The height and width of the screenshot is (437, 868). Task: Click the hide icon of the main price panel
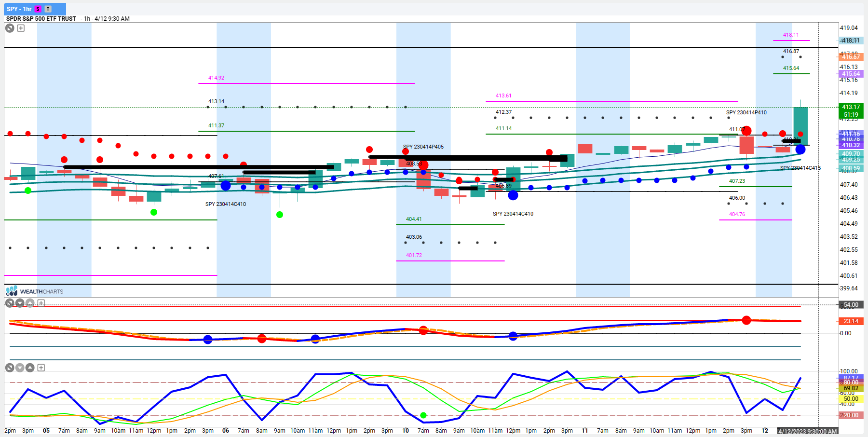coord(10,28)
